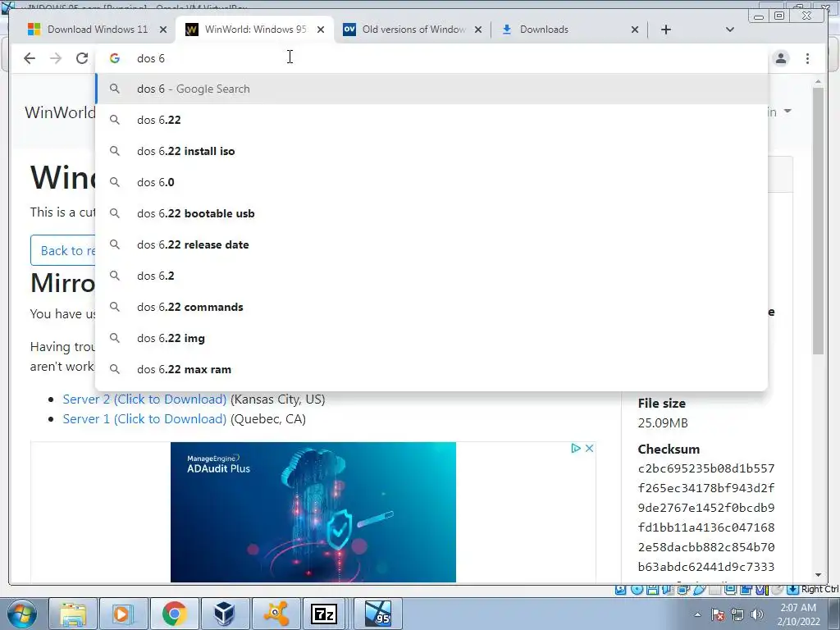Click the browser forward arrow

56,58
